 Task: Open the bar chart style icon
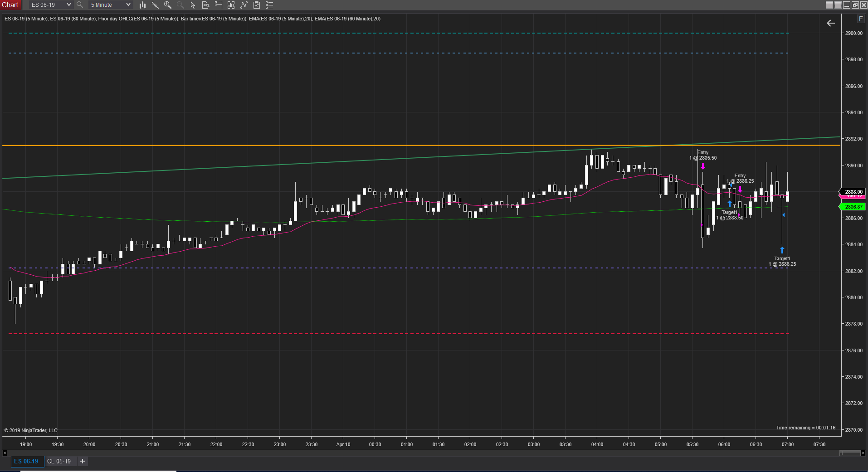tap(142, 5)
